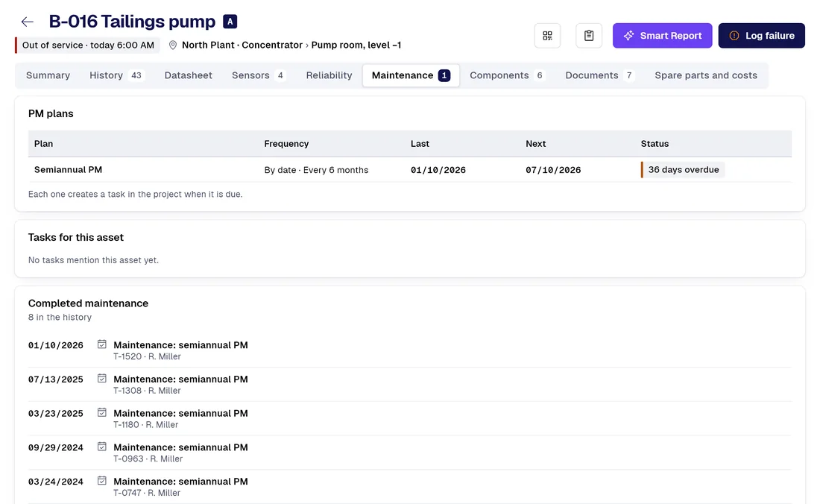Click the Last column header
This screenshot has height=504, width=820.
pos(420,144)
